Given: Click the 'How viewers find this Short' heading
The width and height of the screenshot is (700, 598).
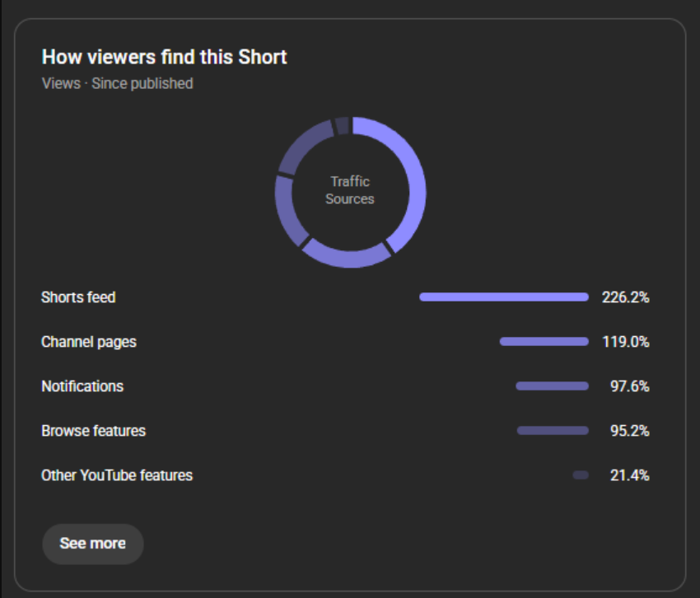Looking at the screenshot, I should click(164, 57).
